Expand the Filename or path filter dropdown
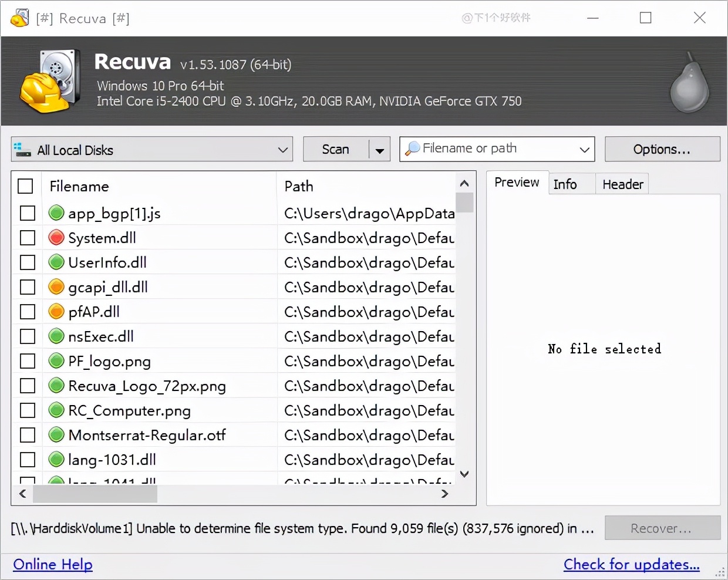The height and width of the screenshot is (580, 728). 584,150
